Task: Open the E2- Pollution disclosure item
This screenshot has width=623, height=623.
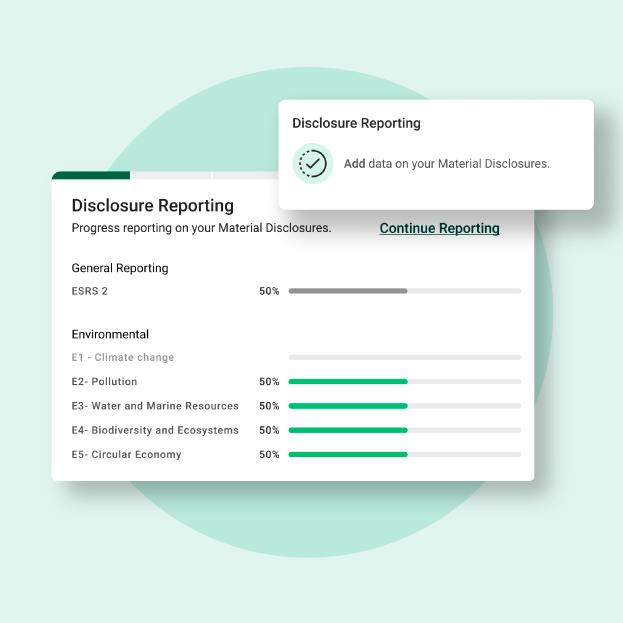Action: point(104,382)
